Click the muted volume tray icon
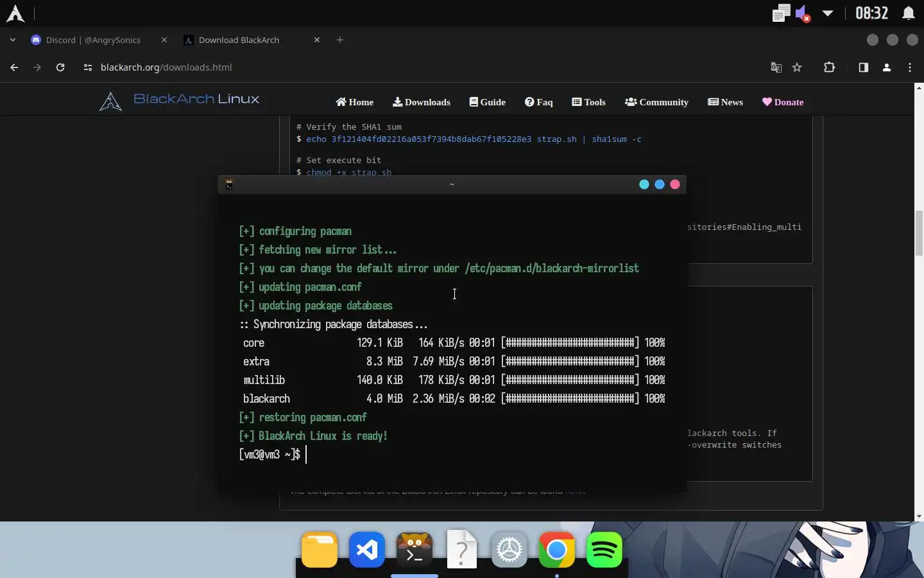Viewport: 924px width, 578px height. click(x=803, y=13)
